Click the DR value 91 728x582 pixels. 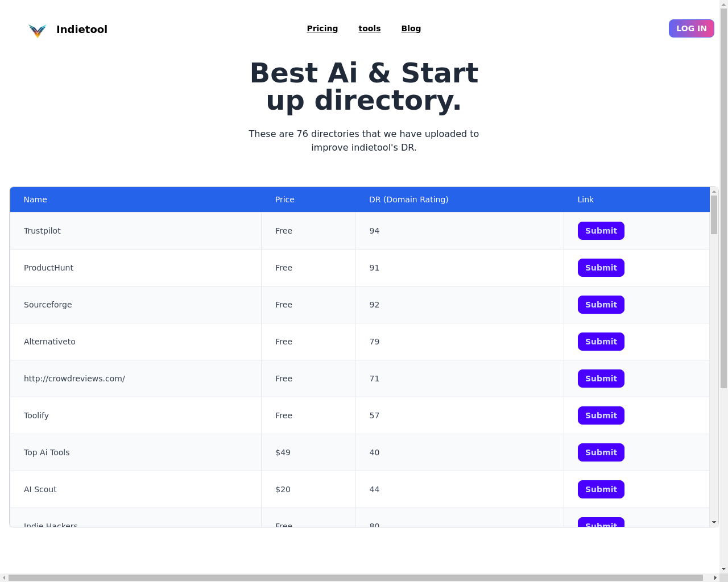coord(374,268)
